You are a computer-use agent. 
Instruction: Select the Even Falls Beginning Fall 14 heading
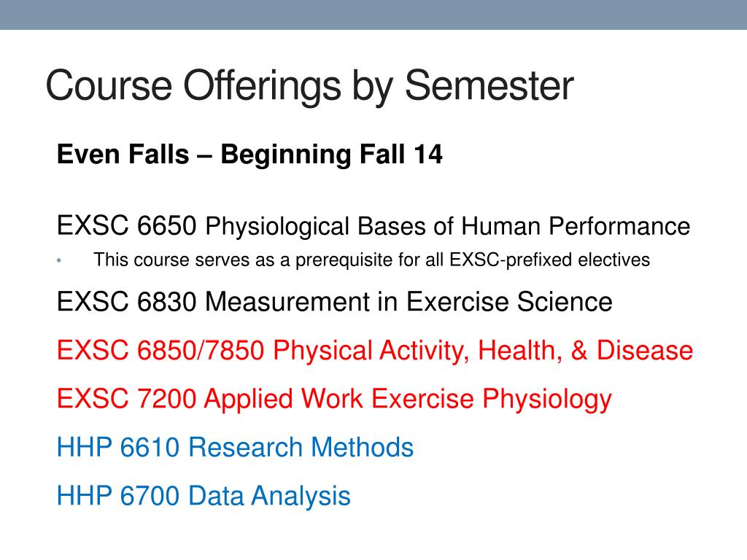pos(249,155)
